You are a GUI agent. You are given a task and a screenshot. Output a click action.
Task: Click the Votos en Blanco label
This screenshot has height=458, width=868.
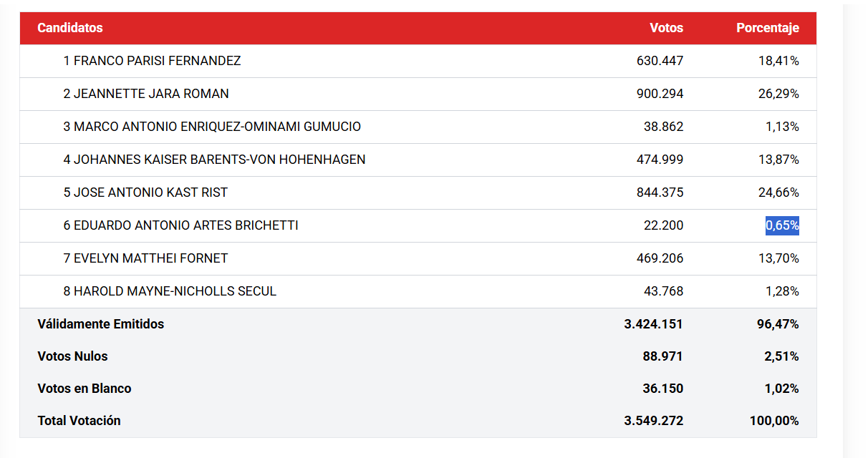85,389
